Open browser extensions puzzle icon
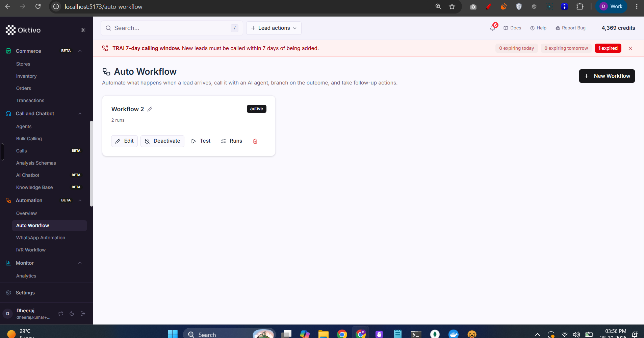Image resolution: width=644 pixels, height=338 pixels. point(580,6)
